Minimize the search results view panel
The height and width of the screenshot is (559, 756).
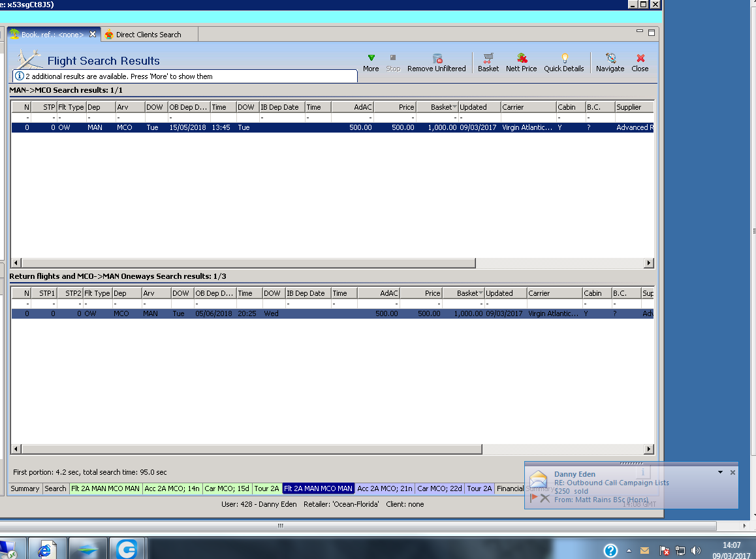point(639,32)
